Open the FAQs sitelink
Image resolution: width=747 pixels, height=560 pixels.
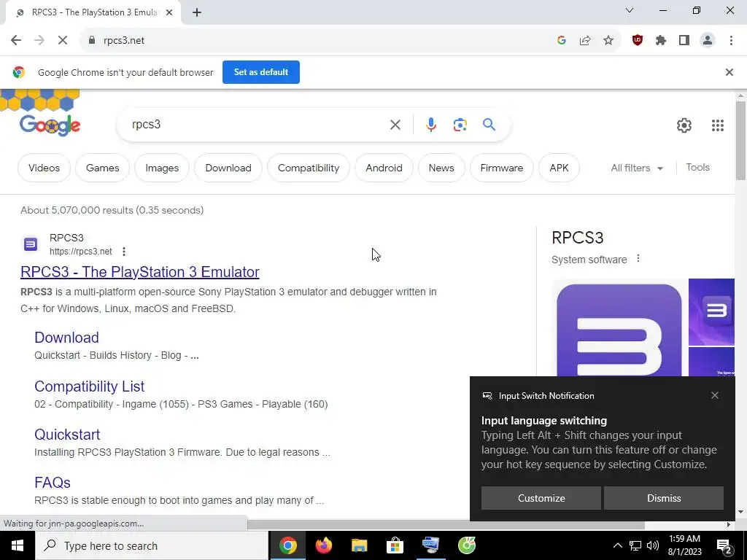pyautogui.click(x=53, y=483)
